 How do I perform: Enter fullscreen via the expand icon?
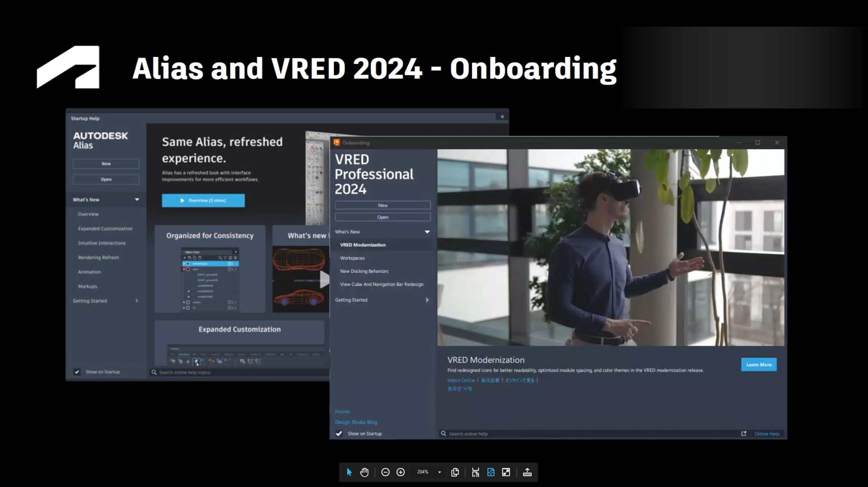tap(506, 472)
